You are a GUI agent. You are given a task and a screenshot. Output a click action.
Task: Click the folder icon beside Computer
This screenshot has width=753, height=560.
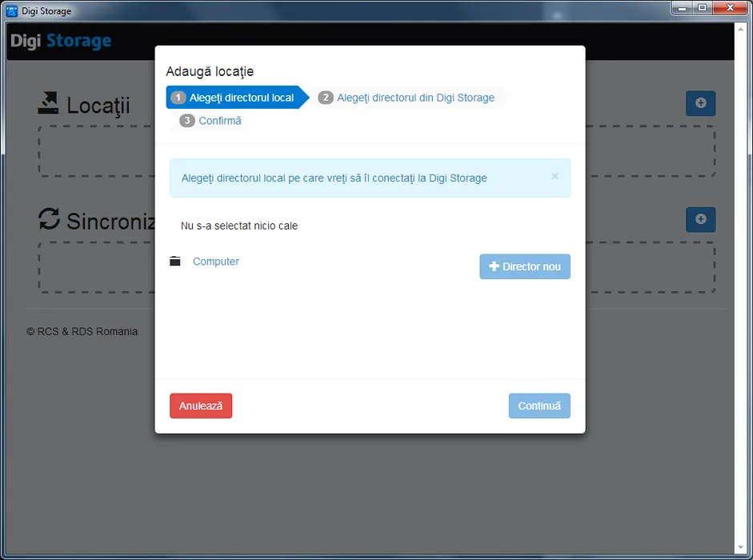tap(175, 262)
